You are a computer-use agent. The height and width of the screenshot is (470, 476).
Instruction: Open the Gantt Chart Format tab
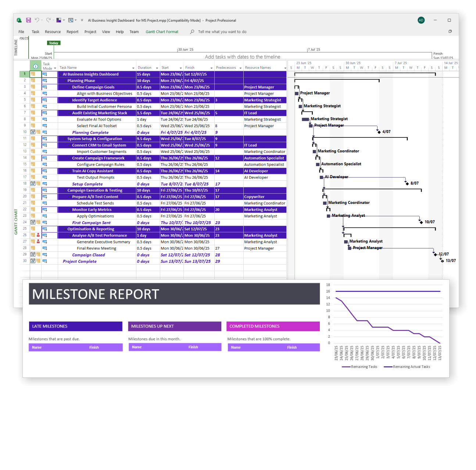click(162, 32)
